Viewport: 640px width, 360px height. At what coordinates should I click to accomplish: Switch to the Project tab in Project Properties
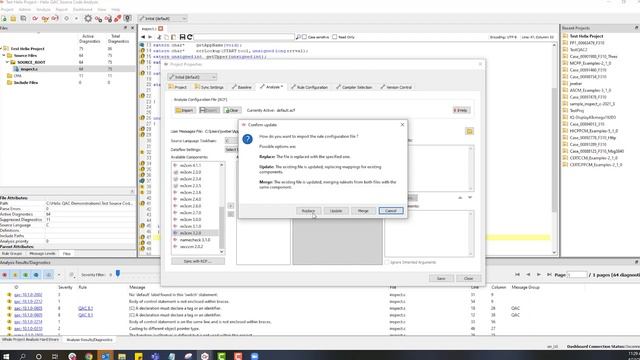pyautogui.click(x=178, y=87)
